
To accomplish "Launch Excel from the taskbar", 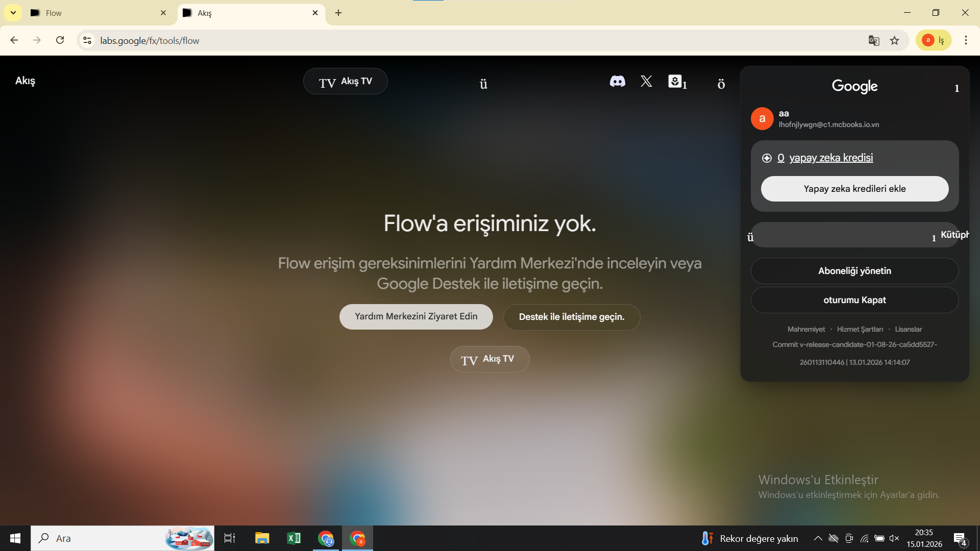I will click(294, 538).
